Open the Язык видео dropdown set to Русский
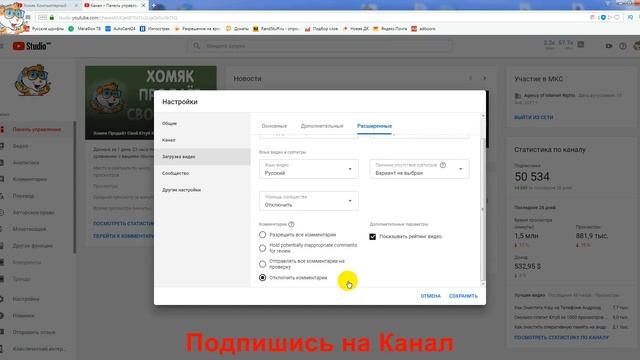 (309, 169)
